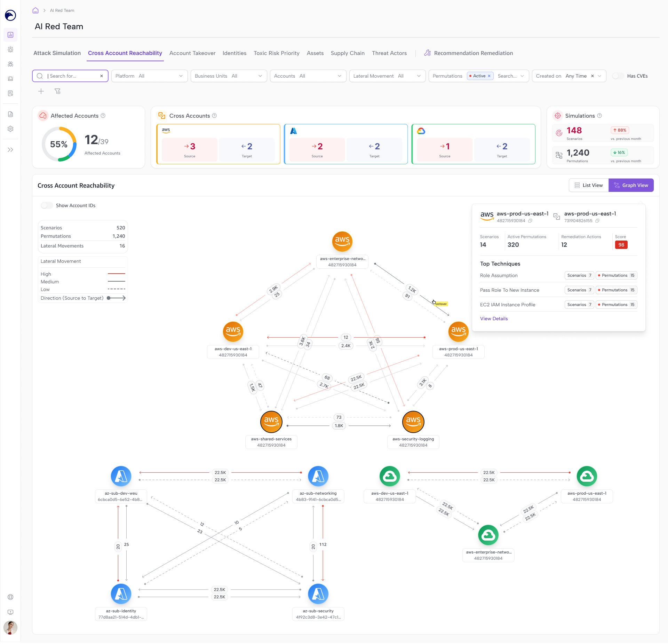668x644 pixels.
Task: Click the clear filters funnel icon
Action: 57,91
